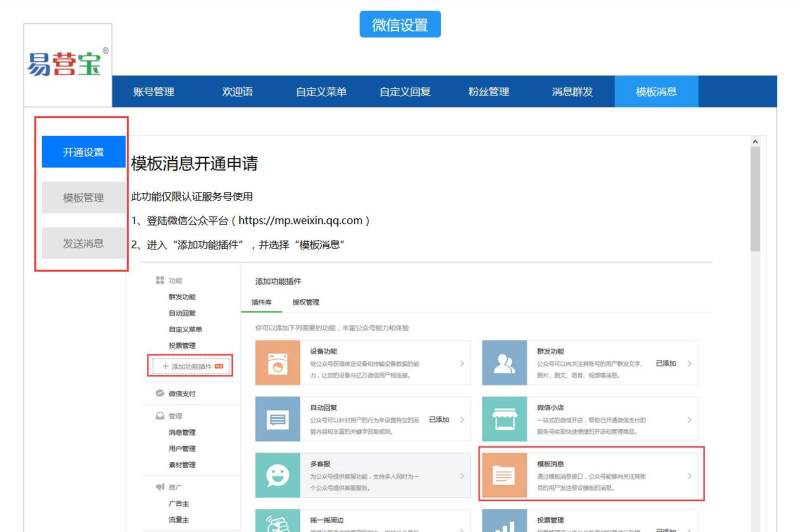Open the 账号管理 navigation tab
800x532 pixels.
point(154,92)
